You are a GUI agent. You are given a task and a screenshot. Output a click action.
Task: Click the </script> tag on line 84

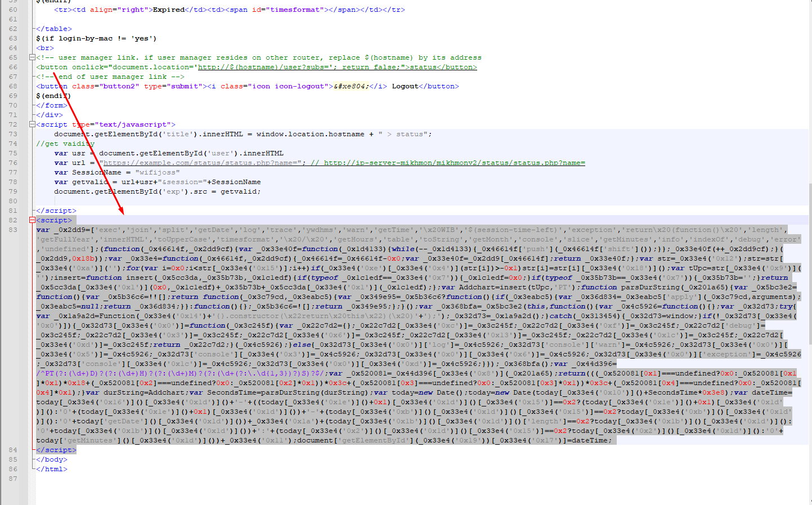56,450
